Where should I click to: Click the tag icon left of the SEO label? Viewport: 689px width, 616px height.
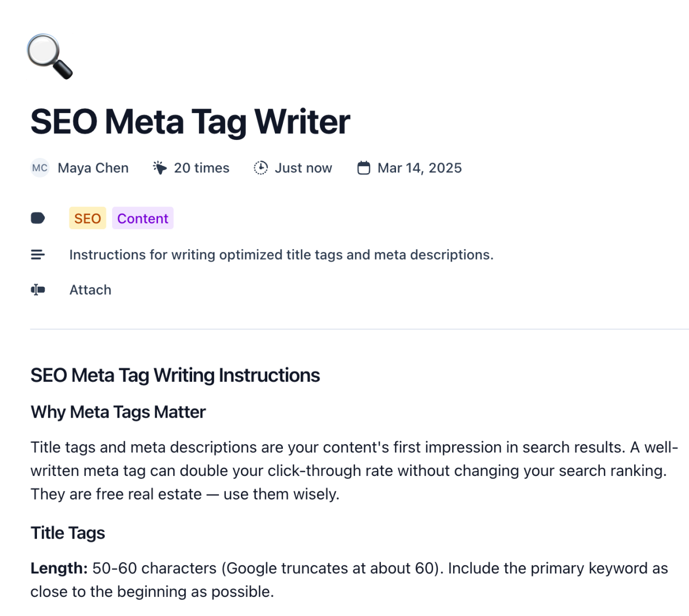coord(38,218)
